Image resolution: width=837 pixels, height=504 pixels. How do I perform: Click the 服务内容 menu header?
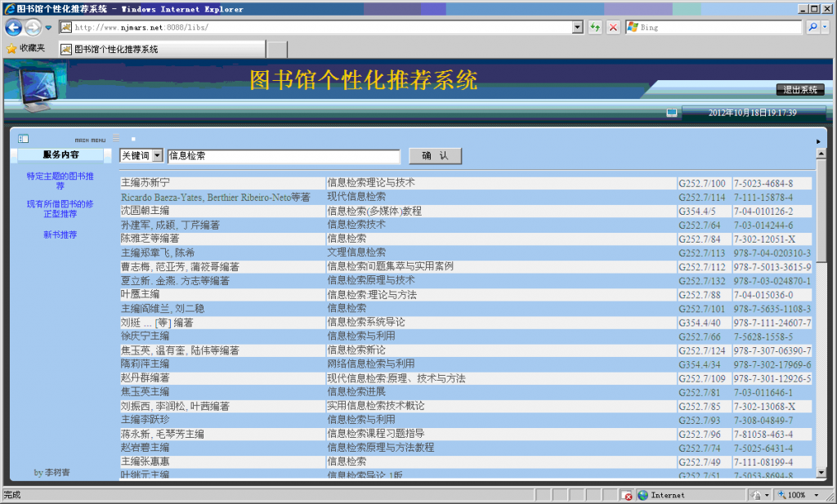point(60,154)
